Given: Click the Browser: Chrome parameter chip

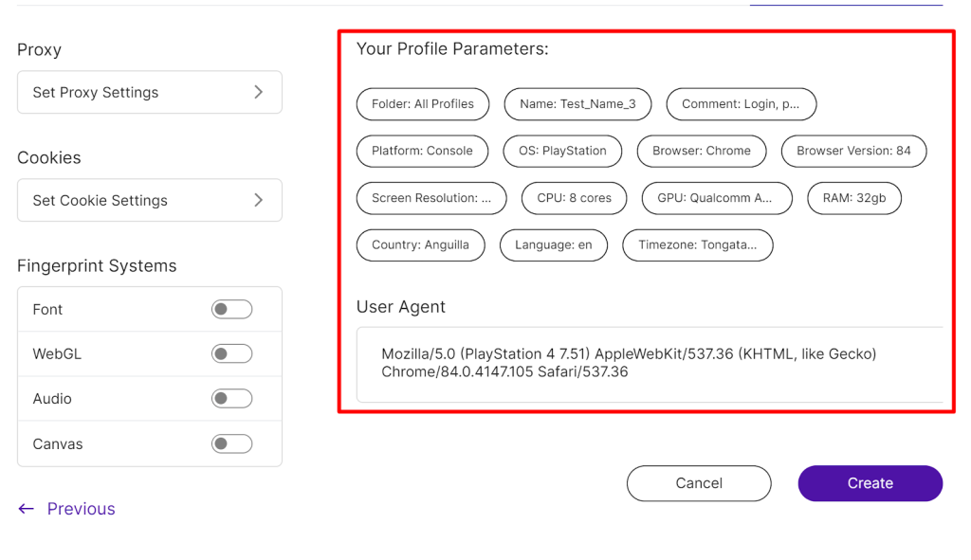Looking at the screenshot, I should point(702,151).
